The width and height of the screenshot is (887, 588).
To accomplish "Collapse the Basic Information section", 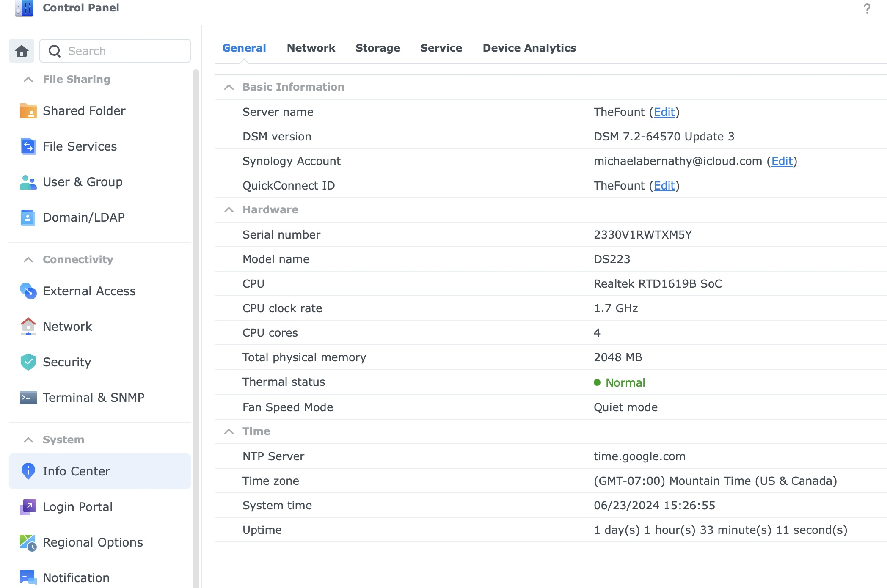I will (229, 87).
